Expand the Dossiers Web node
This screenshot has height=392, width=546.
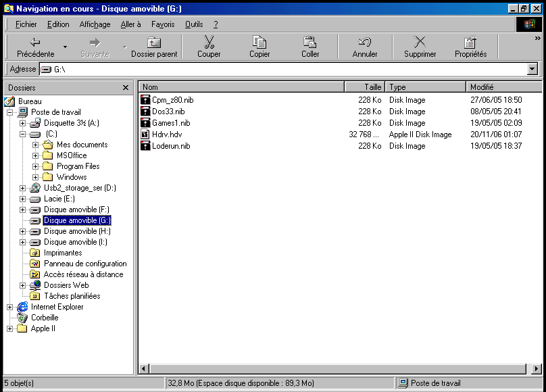tap(22, 285)
